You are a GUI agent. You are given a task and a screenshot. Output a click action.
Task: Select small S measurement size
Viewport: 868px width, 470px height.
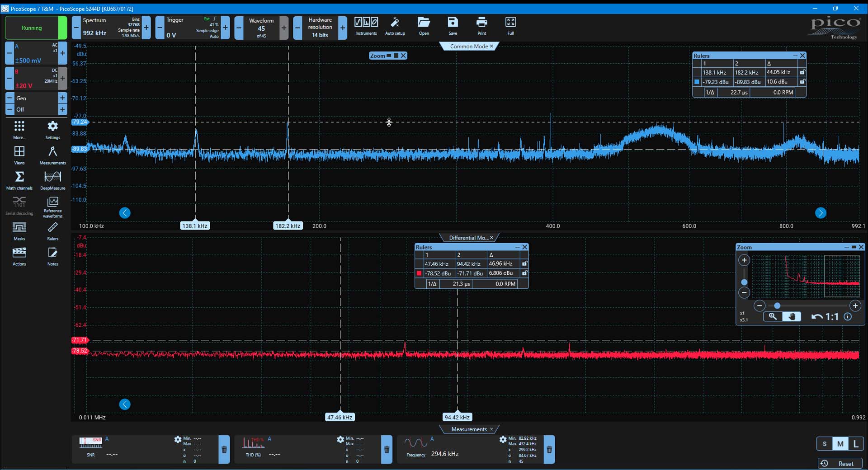coord(825,444)
